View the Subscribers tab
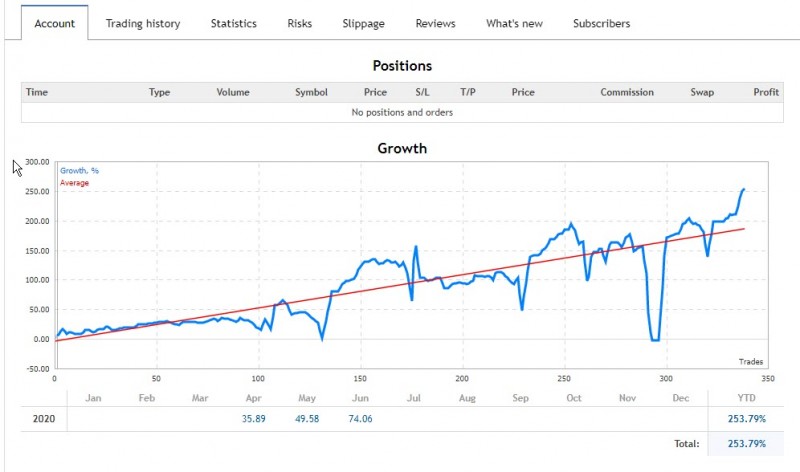Viewport: 800px width, 472px height. point(601,23)
